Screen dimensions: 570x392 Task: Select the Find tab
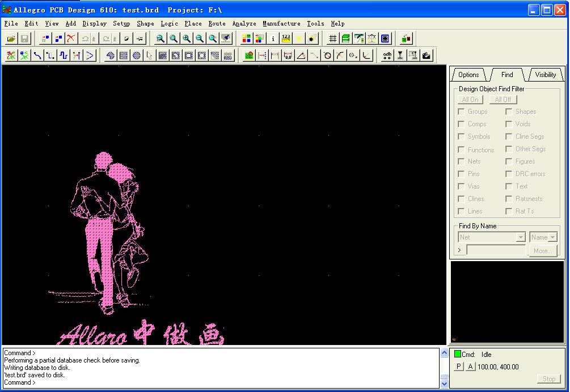(x=507, y=75)
